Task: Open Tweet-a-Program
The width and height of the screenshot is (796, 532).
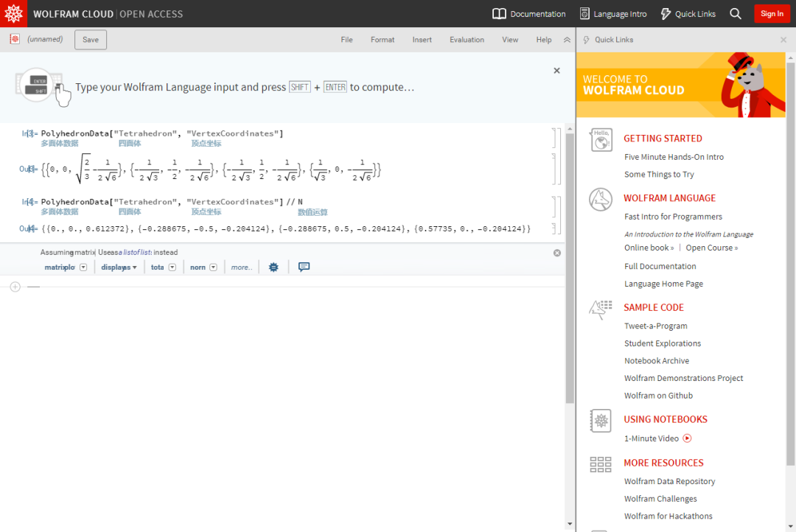Action: (655, 326)
